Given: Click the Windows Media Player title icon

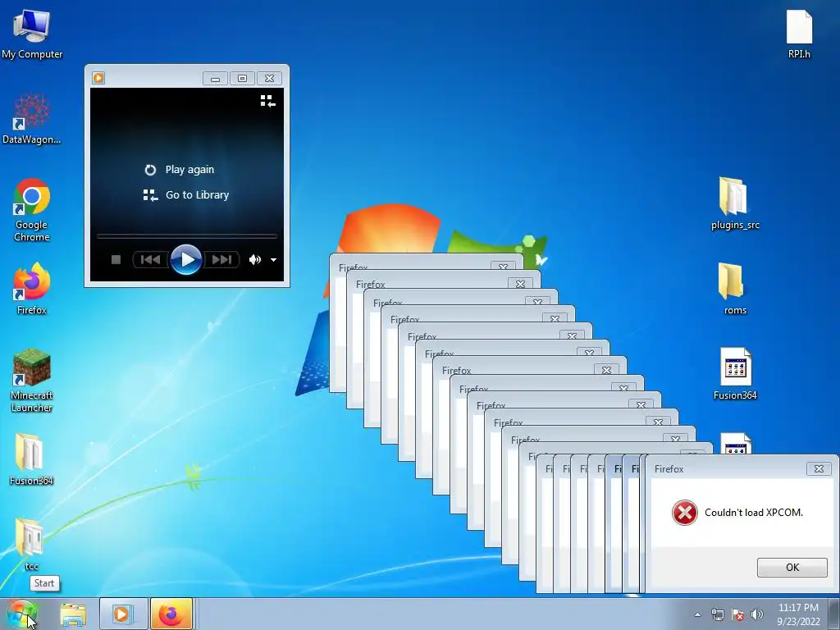Looking at the screenshot, I should click(x=98, y=78).
